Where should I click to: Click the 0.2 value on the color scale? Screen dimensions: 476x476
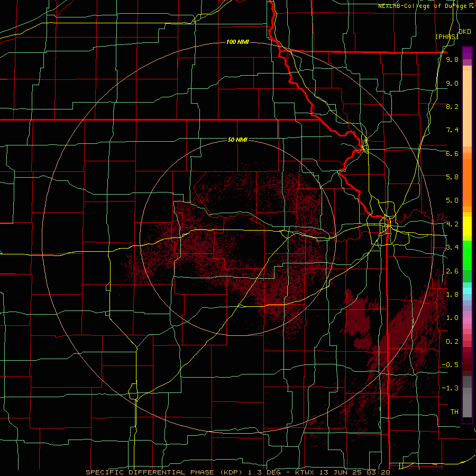(x=452, y=342)
